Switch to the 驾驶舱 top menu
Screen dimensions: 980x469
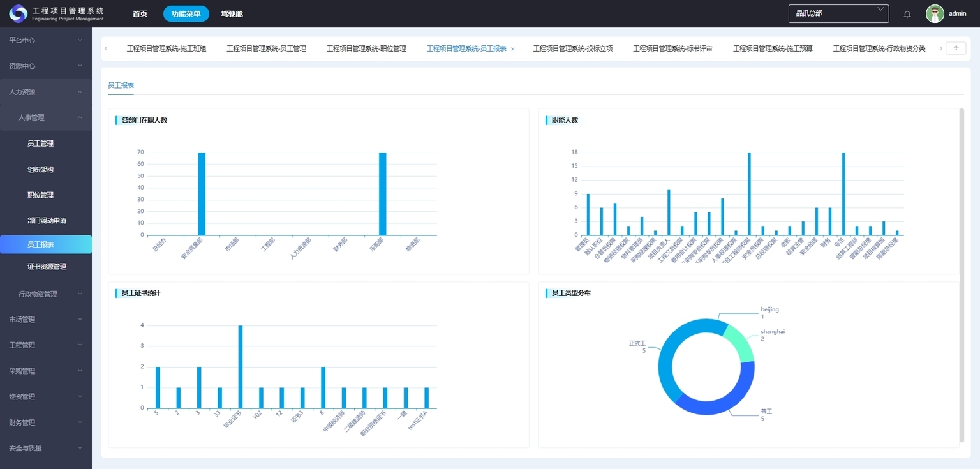232,14
